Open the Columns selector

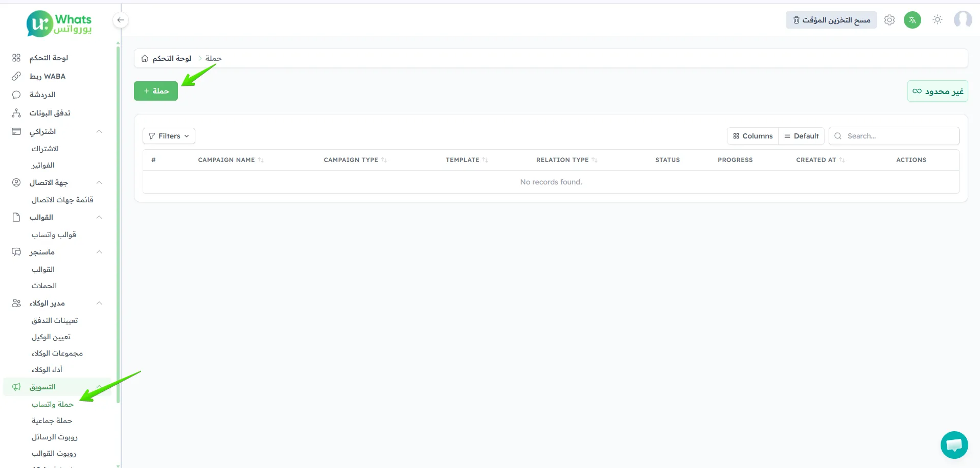[753, 136]
